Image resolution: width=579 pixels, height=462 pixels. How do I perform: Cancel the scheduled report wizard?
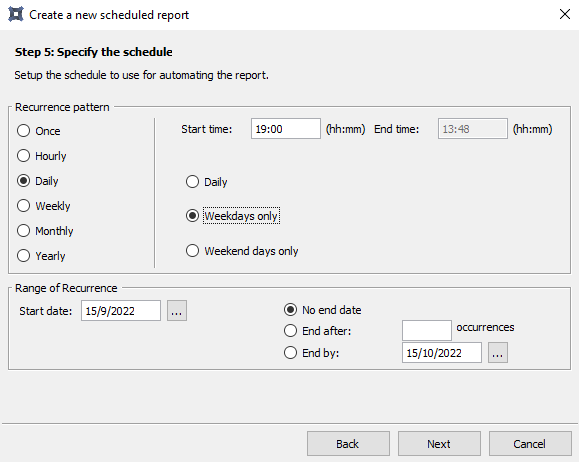pos(530,444)
